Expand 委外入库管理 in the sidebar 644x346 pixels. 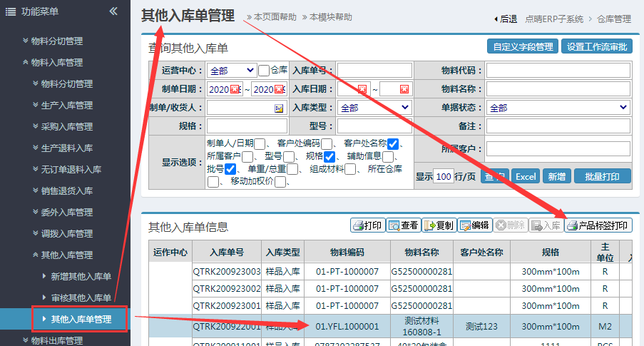pyautogui.click(x=63, y=212)
